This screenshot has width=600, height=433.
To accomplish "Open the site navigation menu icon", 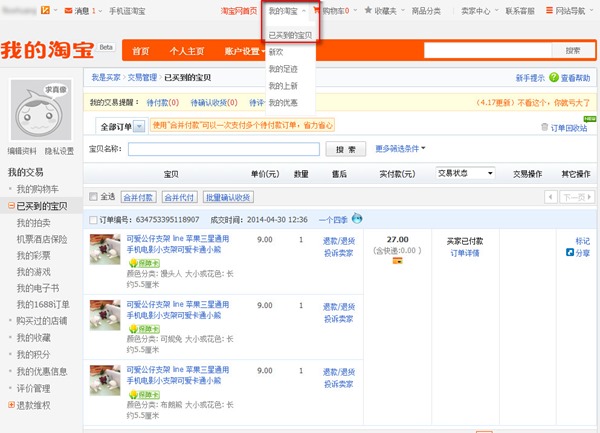I will (x=549, y=10).
